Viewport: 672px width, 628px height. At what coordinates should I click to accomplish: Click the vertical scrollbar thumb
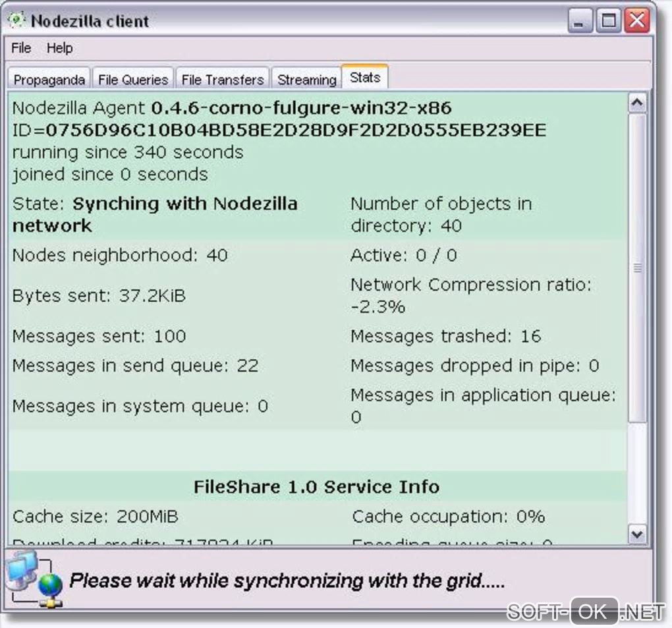tap(637, 268)
